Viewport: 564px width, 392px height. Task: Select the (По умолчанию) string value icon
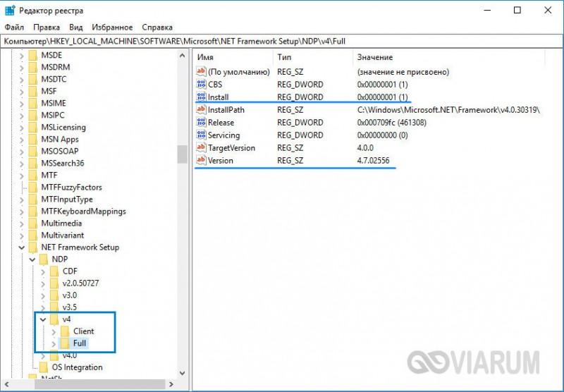click(201, 72)
